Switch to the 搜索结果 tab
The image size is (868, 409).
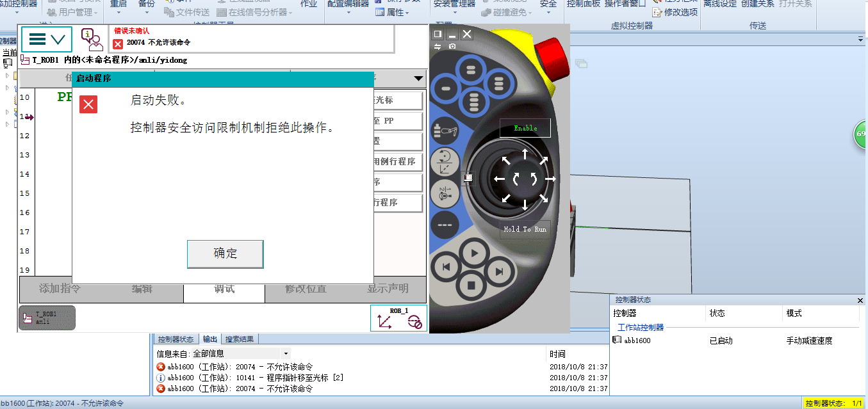pos(239,339)
